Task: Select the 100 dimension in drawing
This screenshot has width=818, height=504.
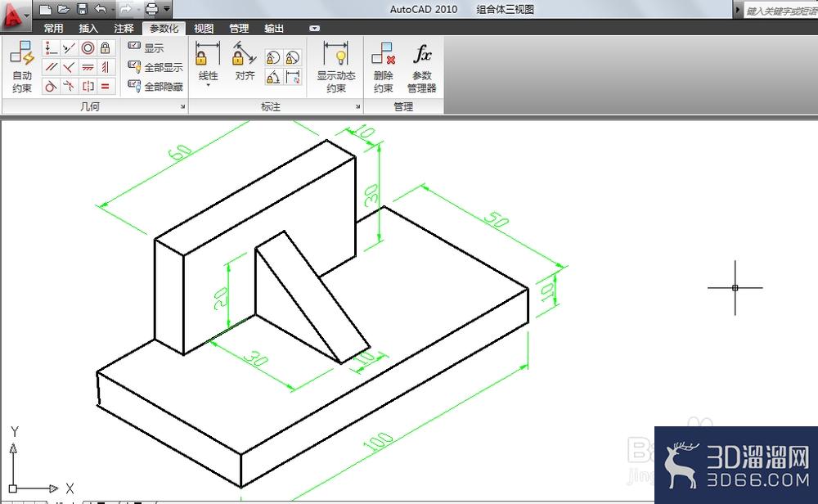Action: tap(378, 441)
